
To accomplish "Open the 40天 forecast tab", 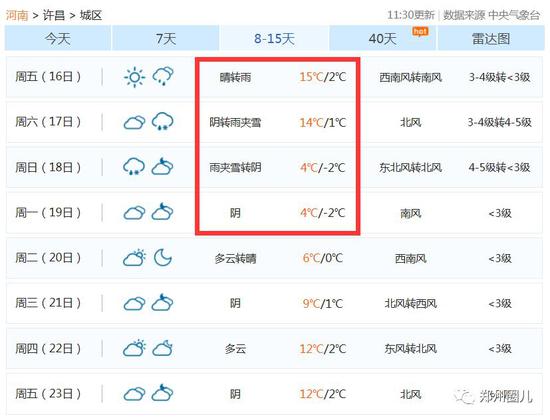I will pyautogui.click(x=382, y=38).
